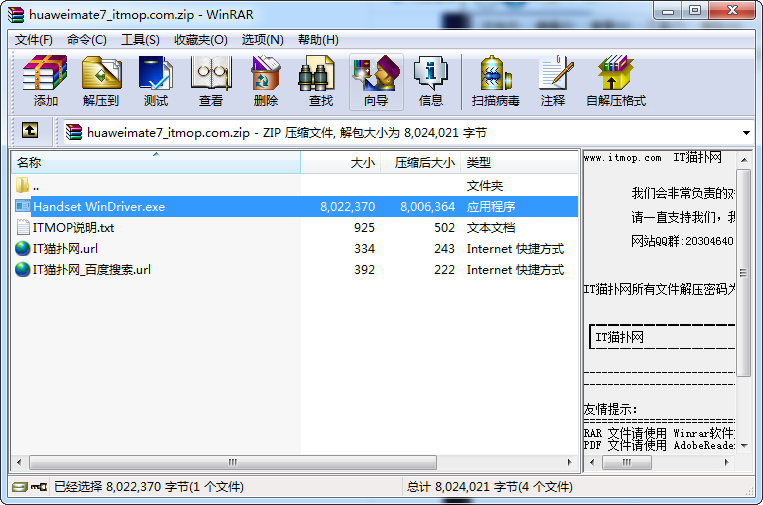Image resolution: width=763 pixels, height=505 pixels.
Task: Click comment panel scroll down arrow
Action: click(x=744, y=446)
